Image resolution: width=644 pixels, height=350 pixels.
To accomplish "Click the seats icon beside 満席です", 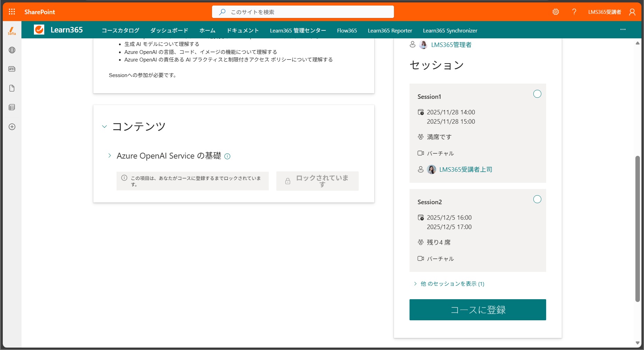I will point(421,137).
